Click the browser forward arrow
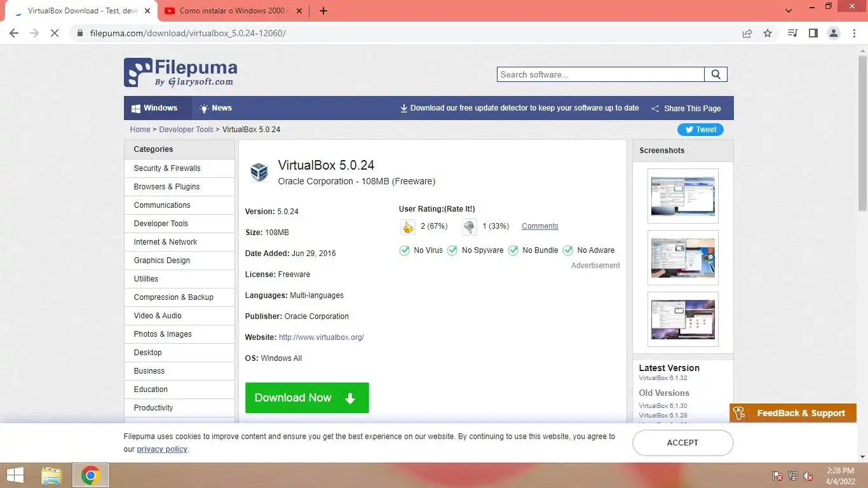 (34, 33)
